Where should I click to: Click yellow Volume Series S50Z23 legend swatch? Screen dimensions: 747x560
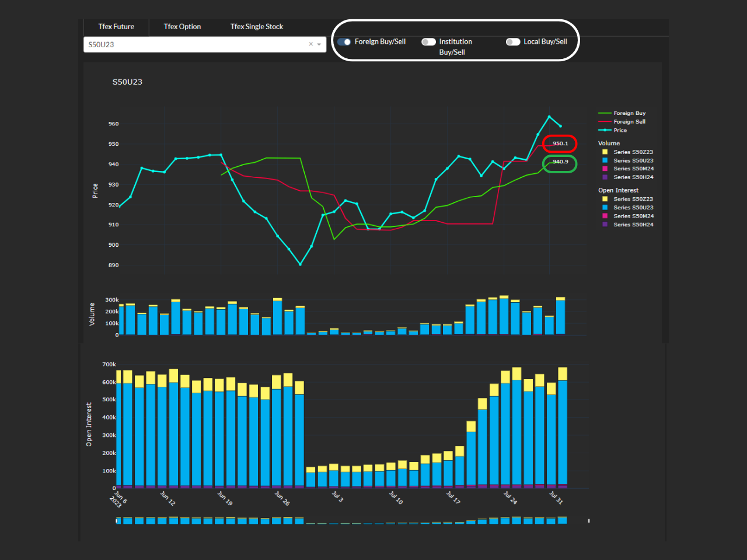(x=605, y=152)
